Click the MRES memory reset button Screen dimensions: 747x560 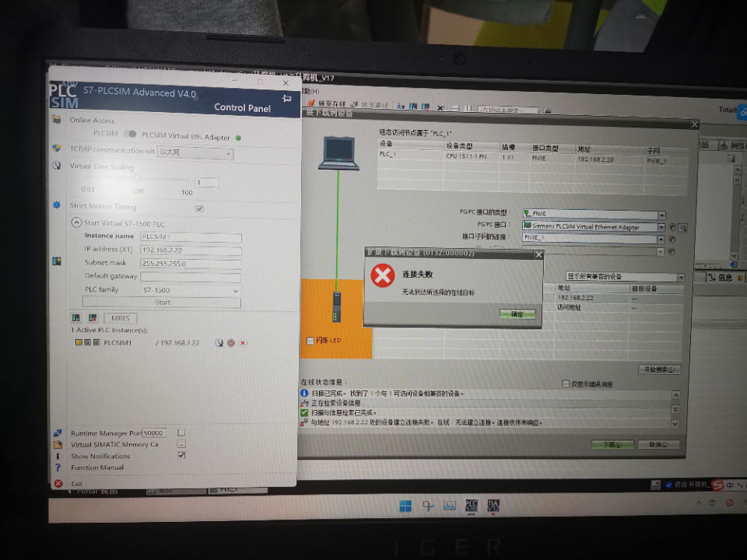pos(120,317)
